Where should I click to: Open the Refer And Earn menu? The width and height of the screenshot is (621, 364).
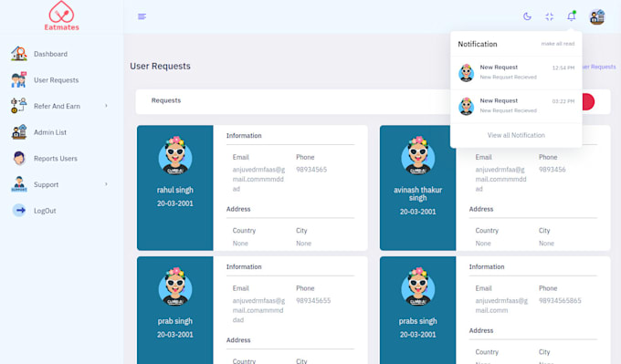coord(57,106)
